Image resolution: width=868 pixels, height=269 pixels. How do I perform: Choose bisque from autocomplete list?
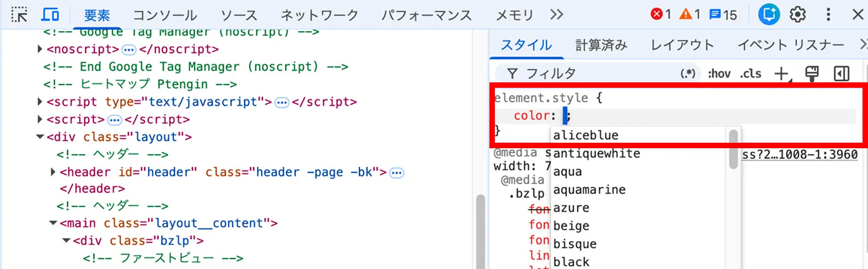pos(639,244)
